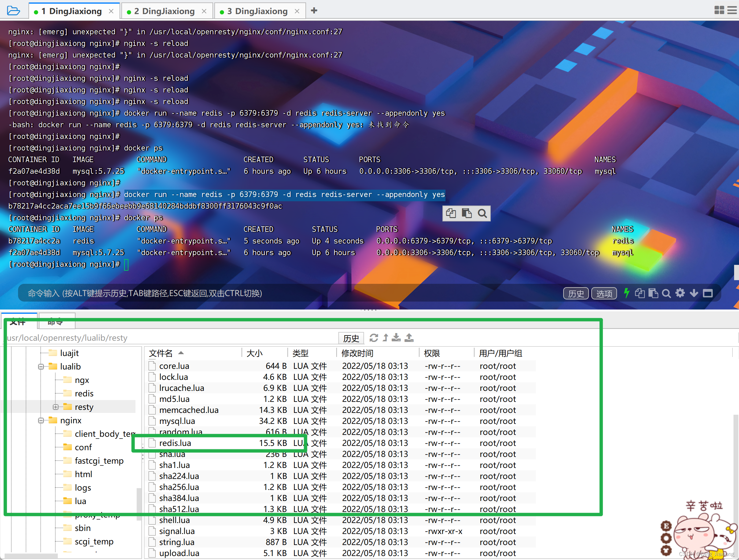
Task: Expand the resty tree folder
Action: [55, 407]
